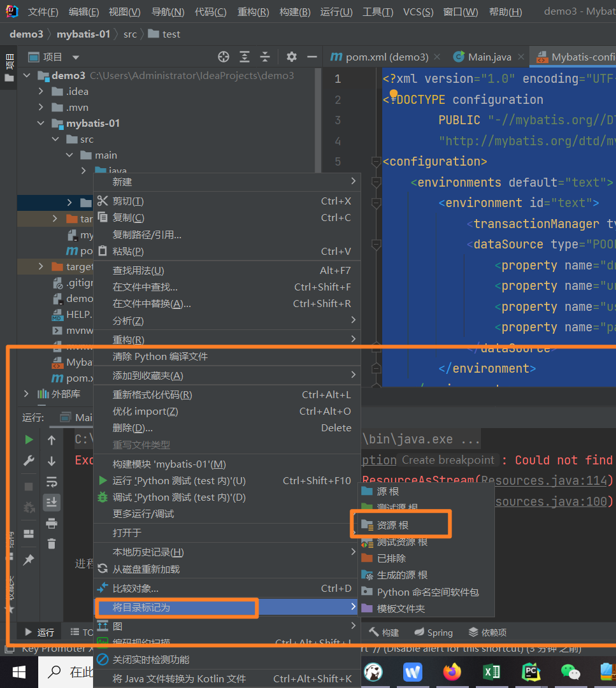Collapse the main folder
Screen dimensions: 616x688
click(70, 155)
